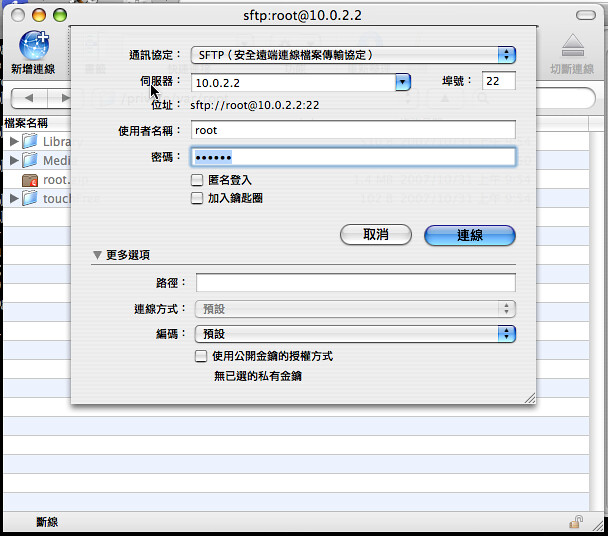Toggle 使用公開金鑰的授權方式 checkbox

click(200, 356)
